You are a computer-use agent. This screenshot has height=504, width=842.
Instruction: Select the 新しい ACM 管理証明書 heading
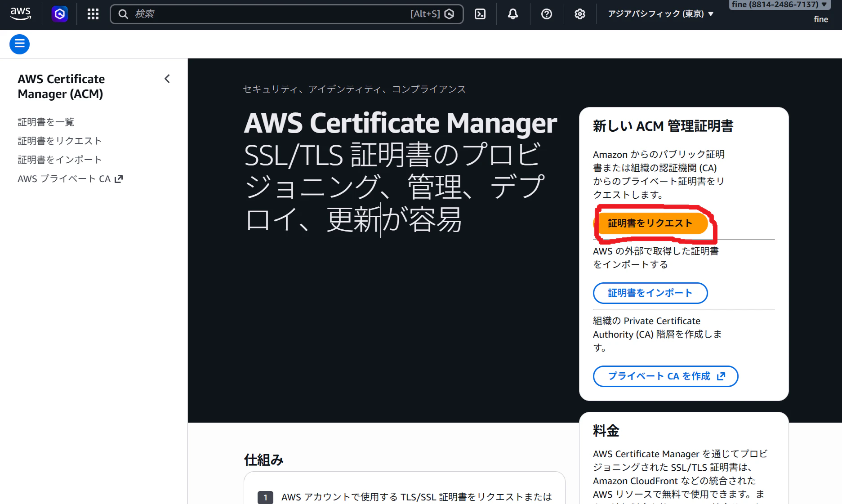pyautogui.click(x=663, y=126)
